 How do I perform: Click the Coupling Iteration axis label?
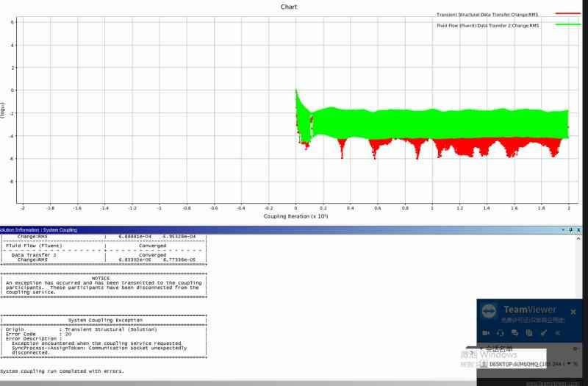(x=296, y=217)
